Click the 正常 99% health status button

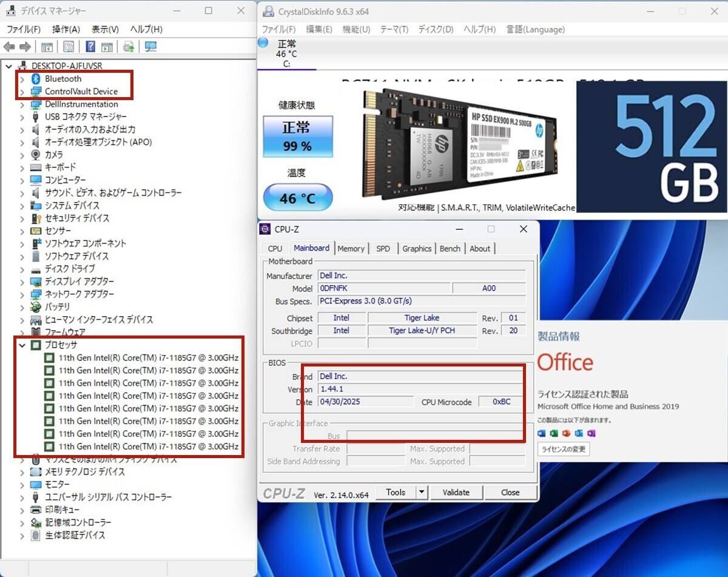[x=297, y=136]
